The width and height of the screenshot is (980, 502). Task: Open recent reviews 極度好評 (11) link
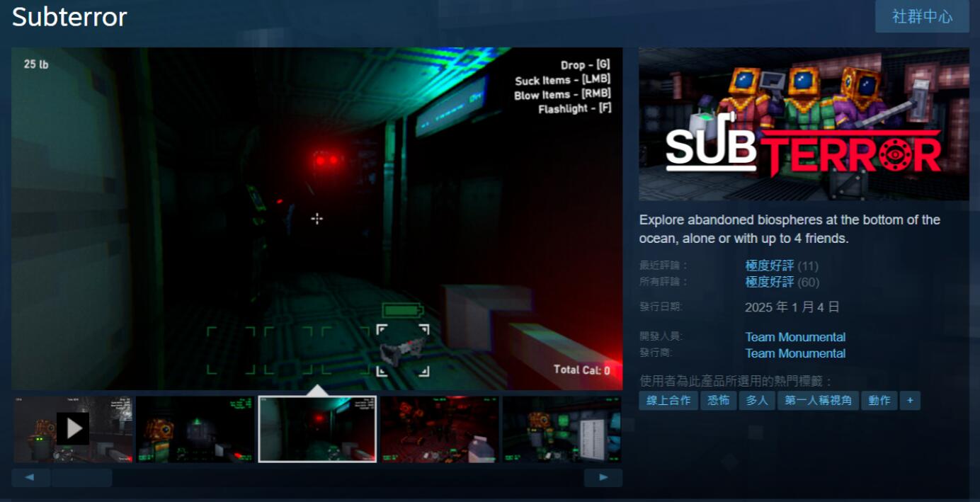point(770,266)
